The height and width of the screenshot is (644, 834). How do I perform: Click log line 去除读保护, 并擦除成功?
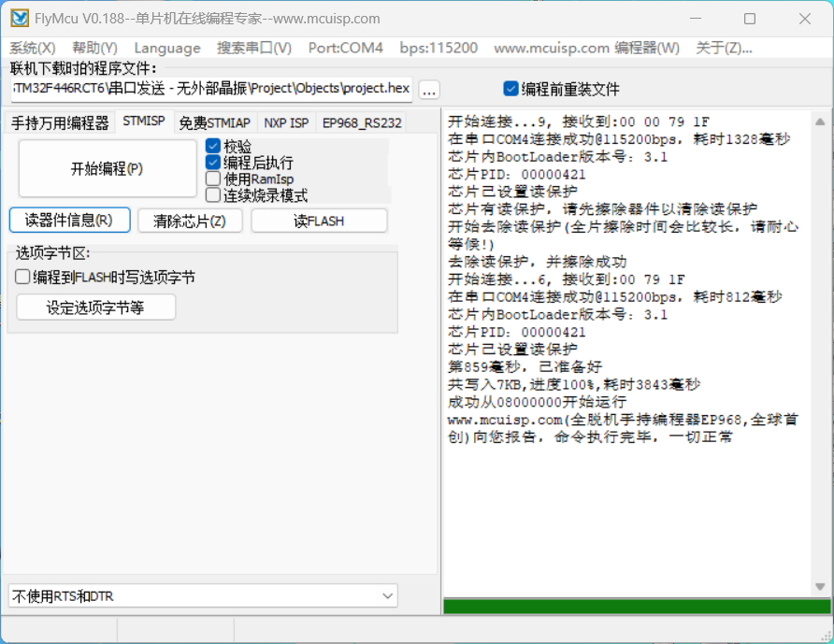538,262
